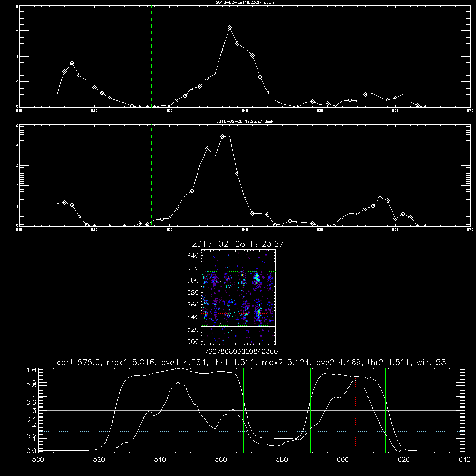
Task: Click the 580 label on the heatmap y-axis
Action: pyautogui.click(x=193, y=293)
